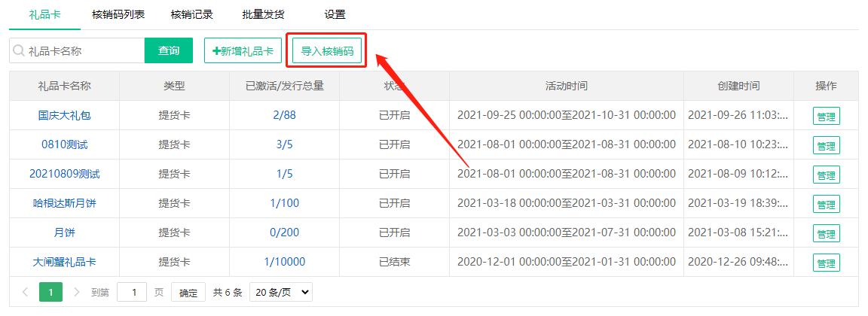This screenshot has width=868, height=316.
Task: Open the 设置 tab
Action: tap(335, 14)
